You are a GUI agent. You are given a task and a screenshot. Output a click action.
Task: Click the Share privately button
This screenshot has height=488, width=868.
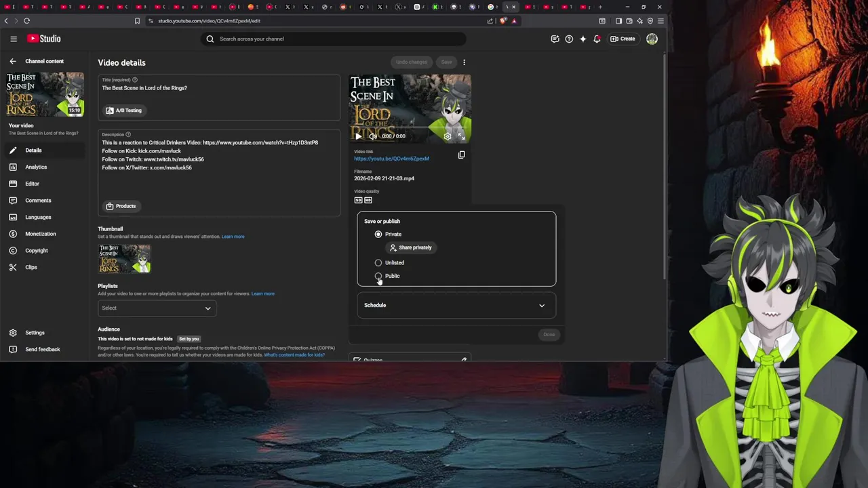click(411, 248)
